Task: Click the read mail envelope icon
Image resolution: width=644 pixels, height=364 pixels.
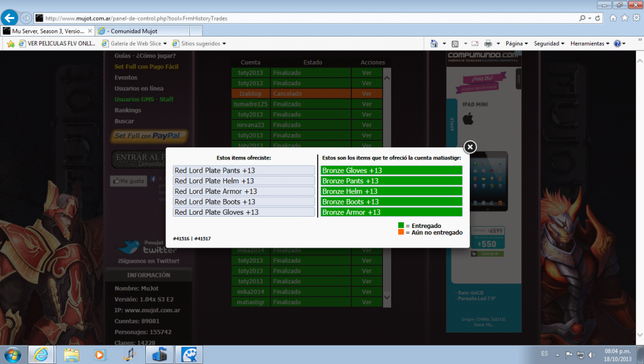Action: (x=475, y=43)
